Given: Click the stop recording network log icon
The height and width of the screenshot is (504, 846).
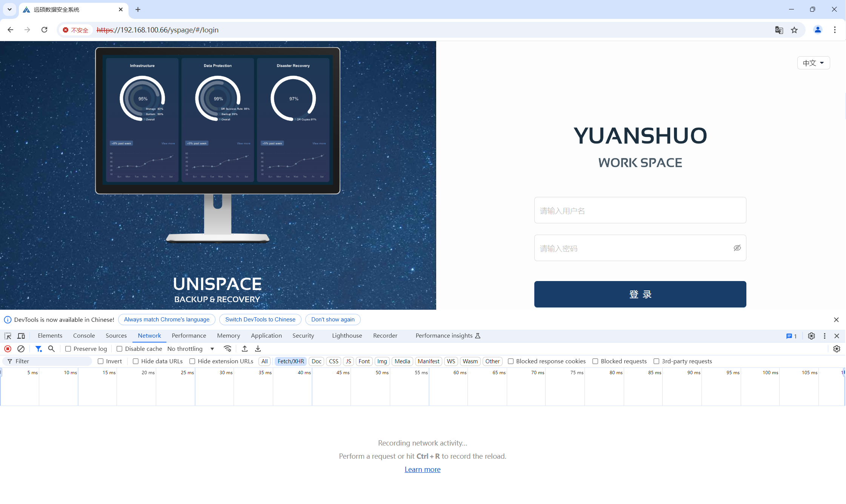Looking at the screenshot, I should (x=8, y=349).
